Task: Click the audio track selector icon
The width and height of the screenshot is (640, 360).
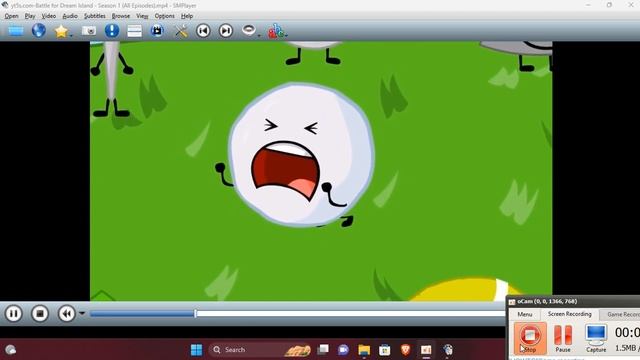Action: (x=249, y=30)
